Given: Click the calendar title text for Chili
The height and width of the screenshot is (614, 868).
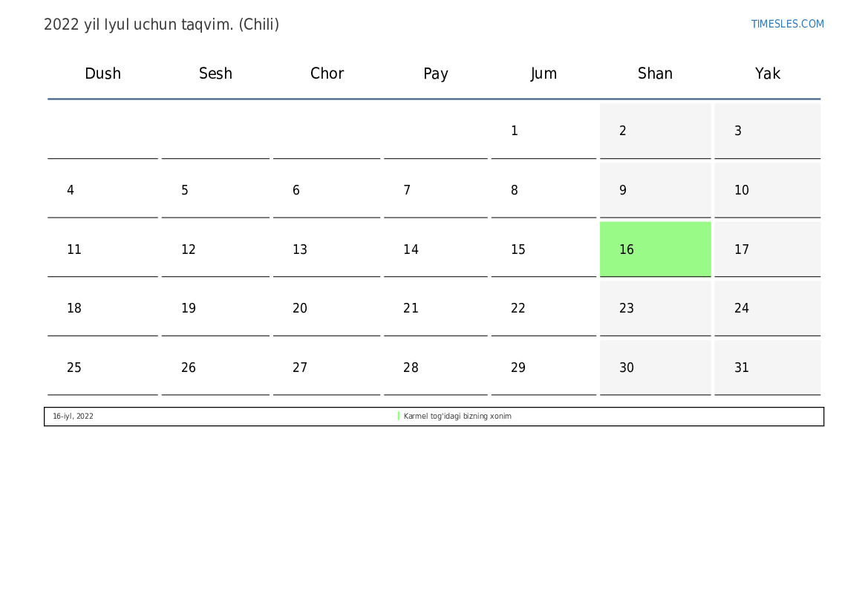Looking at the screenshot, I should point(161,25).
